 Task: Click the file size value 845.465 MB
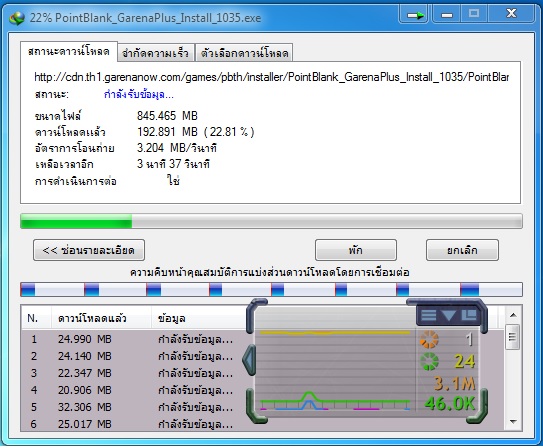tap(167, 115)
